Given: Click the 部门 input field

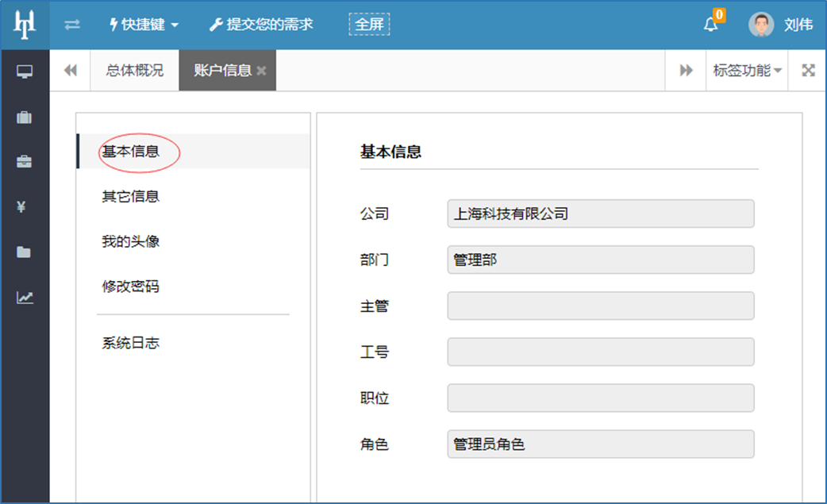Looking at the screenshot, I should tap(601, 260).
